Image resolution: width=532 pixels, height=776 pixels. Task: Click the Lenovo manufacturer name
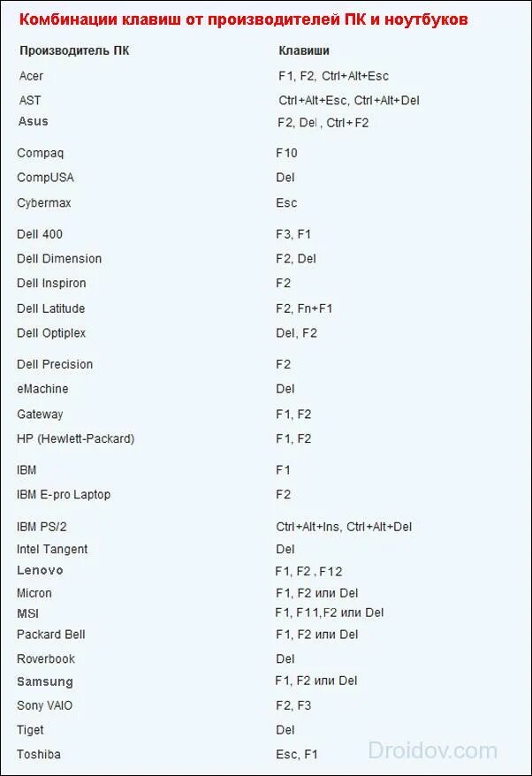(40, 571)
